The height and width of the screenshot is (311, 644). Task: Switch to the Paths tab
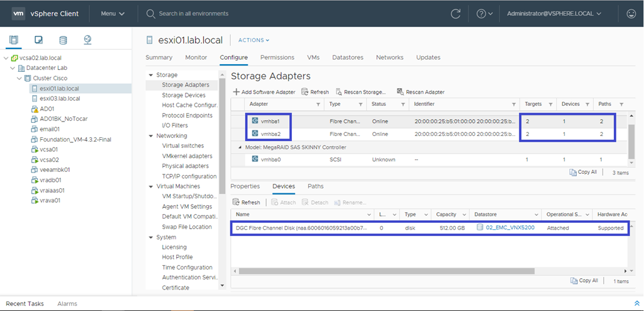(315, 186)
